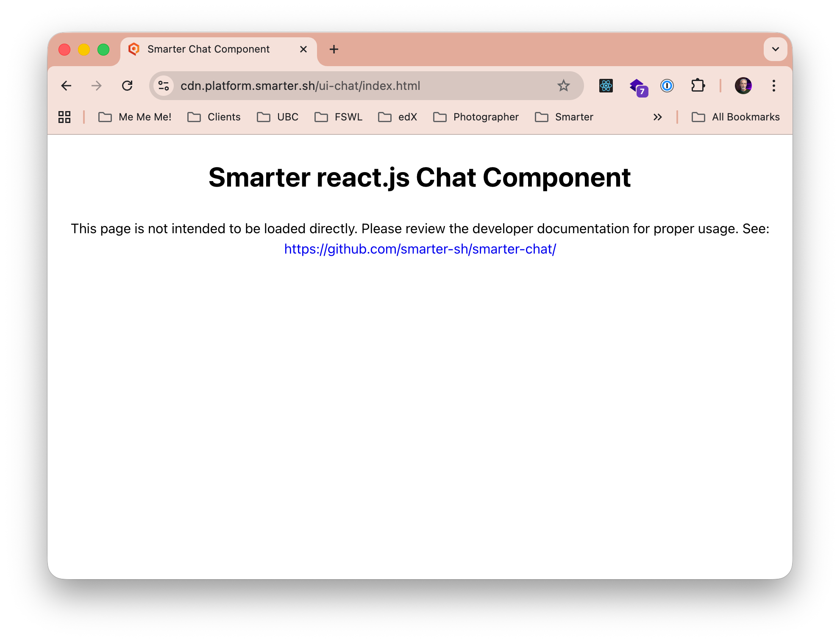Open the 1Password extension
This screenshot has width=840, height=642.
(667, 86)
